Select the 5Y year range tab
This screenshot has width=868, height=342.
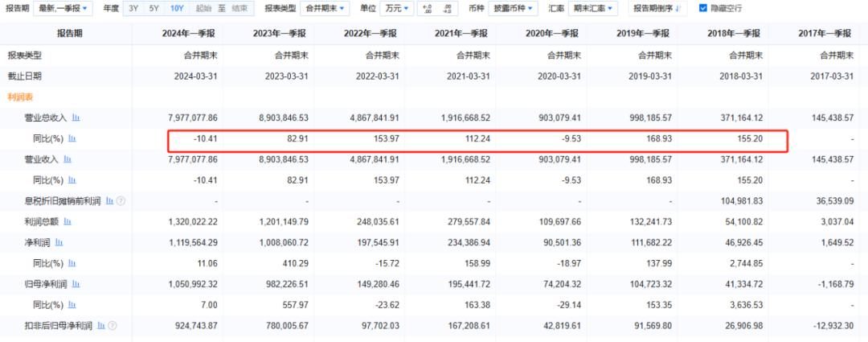tap(154, 8)
